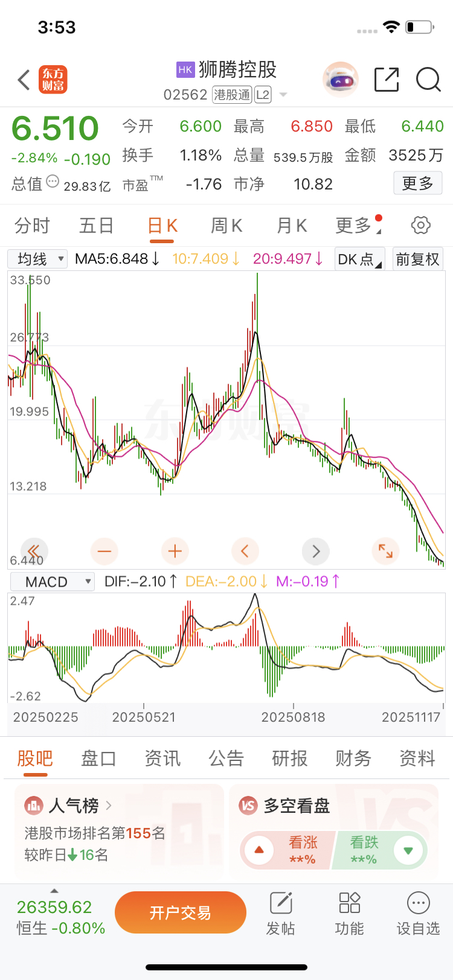Open the 均线 indicator dropdown
This screenshot has height=980, width=453.
tap(37, 259)
